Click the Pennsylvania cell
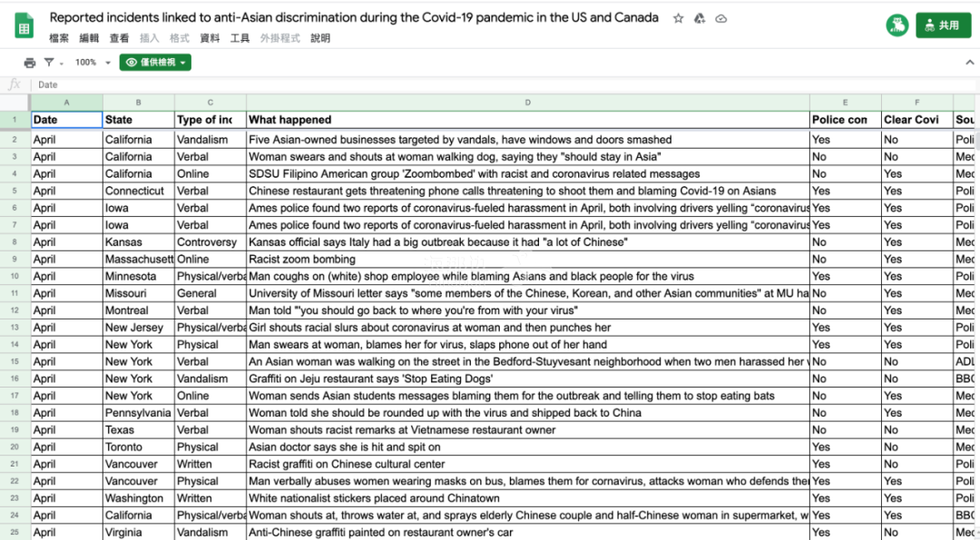The image size is (980, 540). pos(139,413)
